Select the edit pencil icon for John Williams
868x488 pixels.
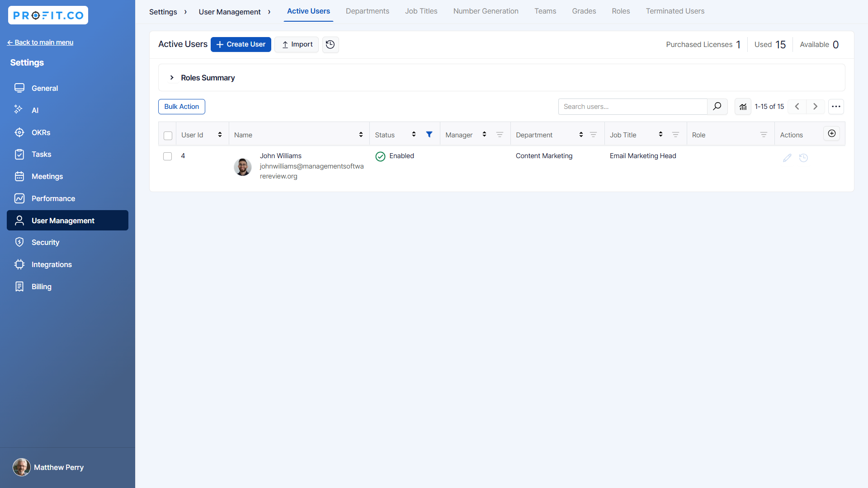tap(787, 158)
